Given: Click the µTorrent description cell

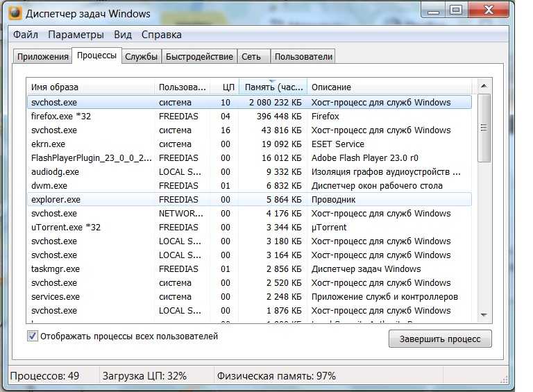Looking at the screenshot, I should click(329, 228).
